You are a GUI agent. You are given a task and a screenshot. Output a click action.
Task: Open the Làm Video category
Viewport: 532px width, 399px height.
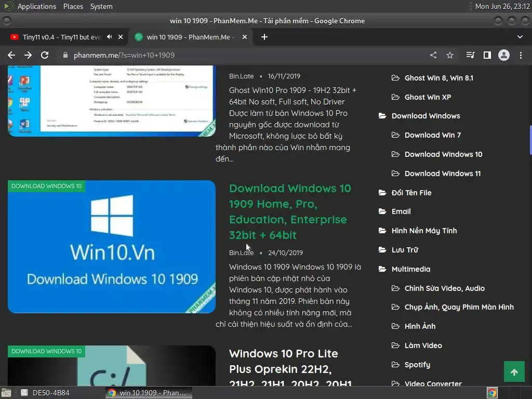(x=423, y=345)
